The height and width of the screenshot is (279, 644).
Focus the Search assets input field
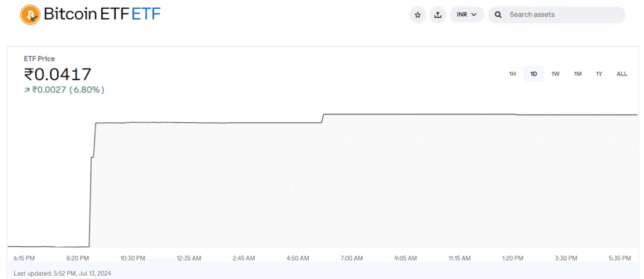(x=560, y=14)
